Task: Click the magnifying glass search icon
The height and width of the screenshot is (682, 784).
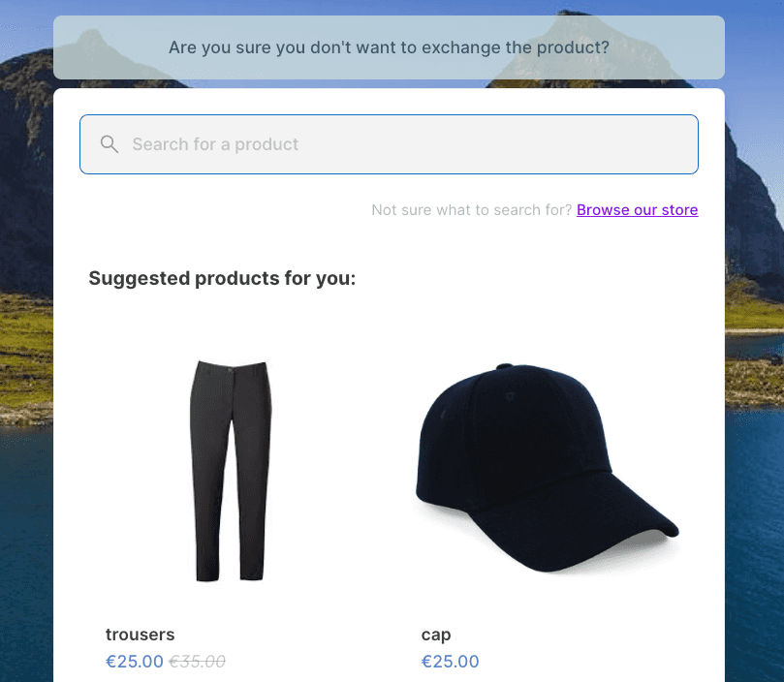Action: [110, 144]
